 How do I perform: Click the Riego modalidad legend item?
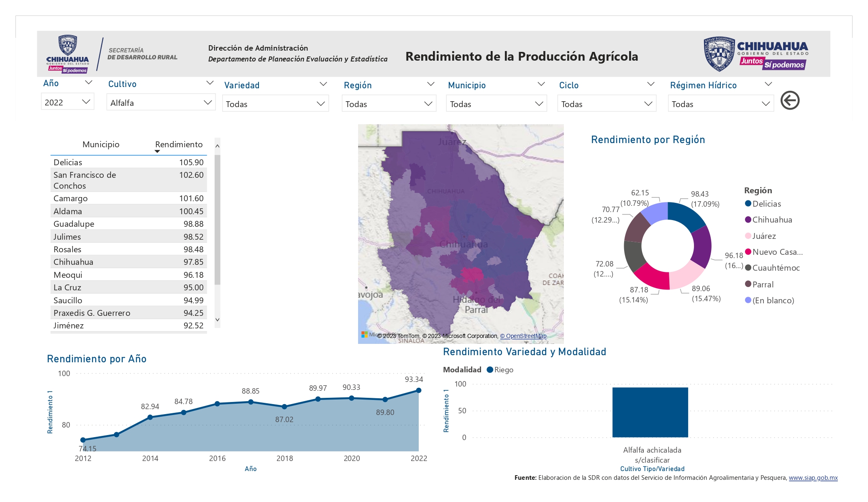(500, 370)
